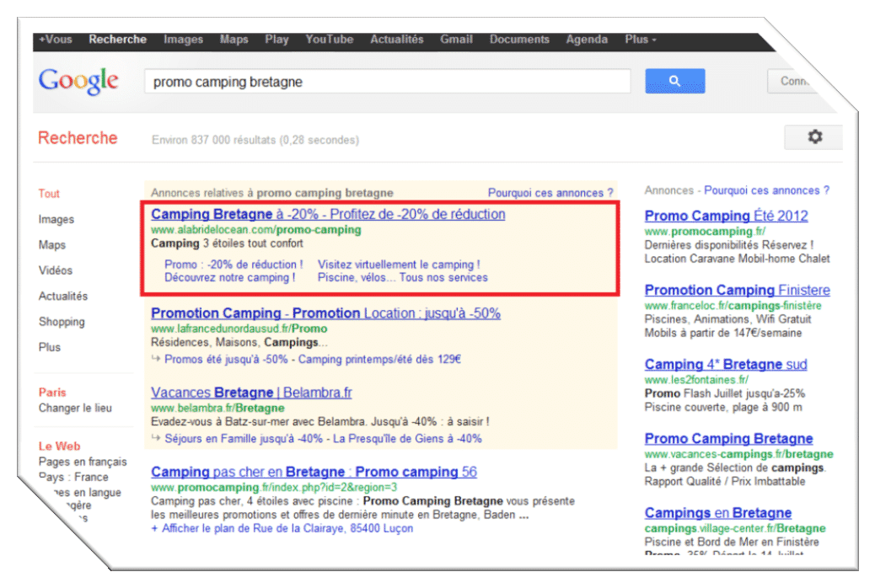This screenshot has width=875, height=588.
Task: Click the Connexion button
Action: [792, 82]
